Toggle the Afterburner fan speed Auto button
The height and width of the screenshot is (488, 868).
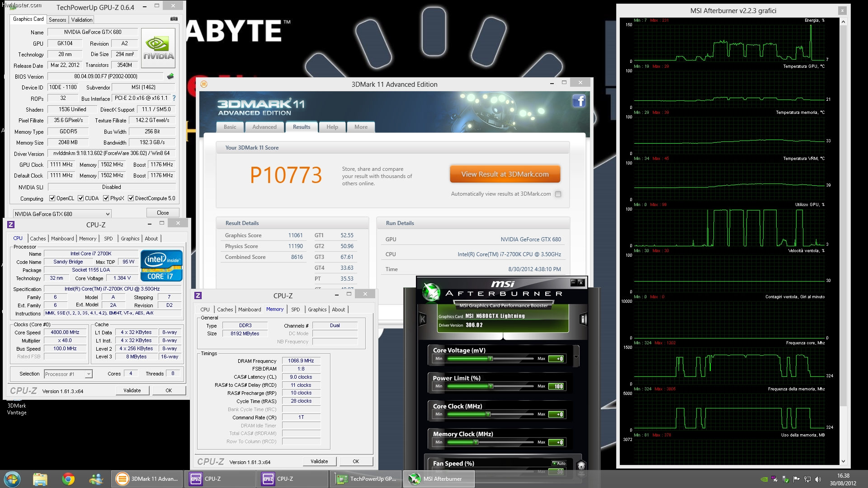click(x=559, y=463)
